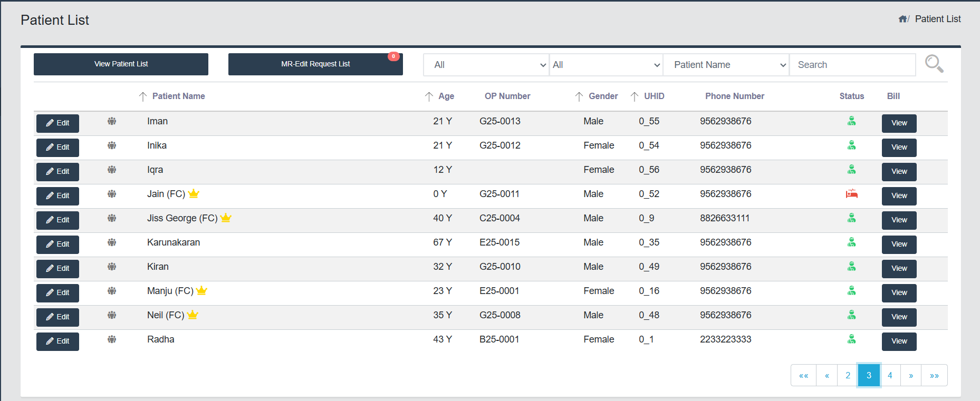
Task: Click the Search text field
Action: tap(852, 65)
